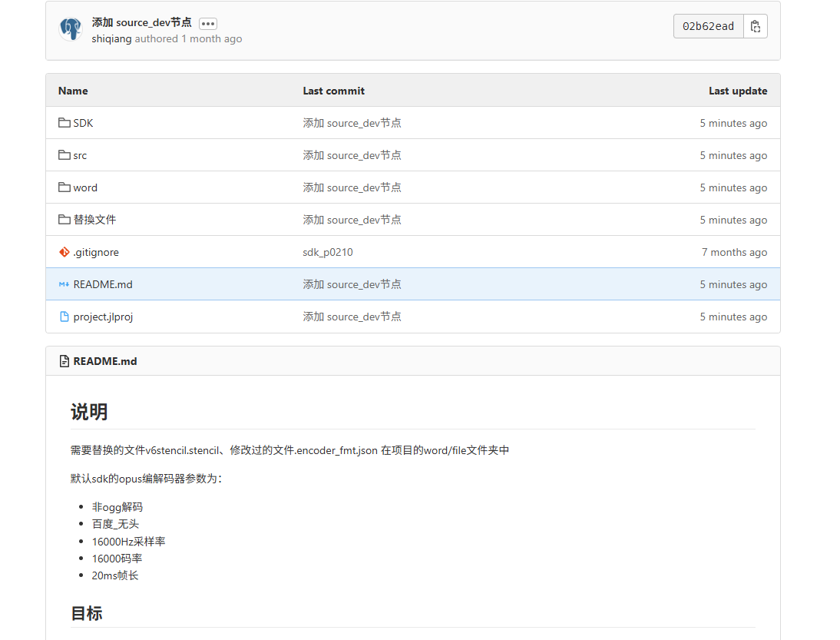Click the '7 months ago' timestamp
This screenshot has height=640, width=840.
(x=735, y=253)
